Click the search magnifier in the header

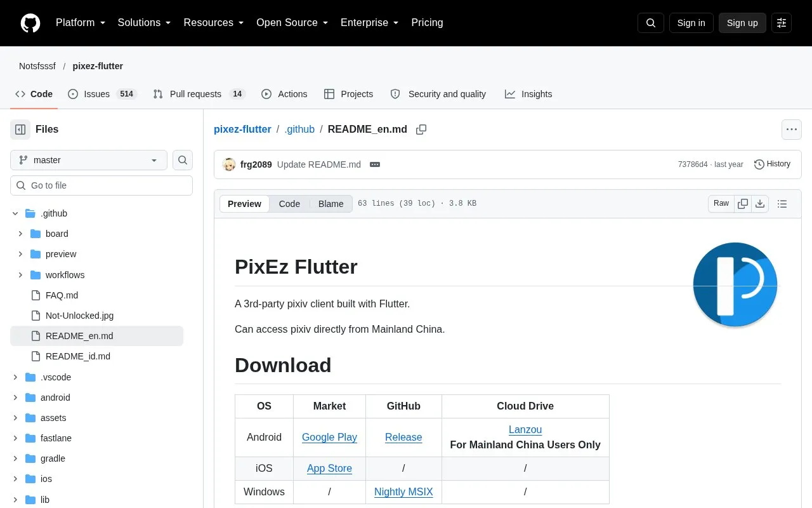click(x=651, y=23)
